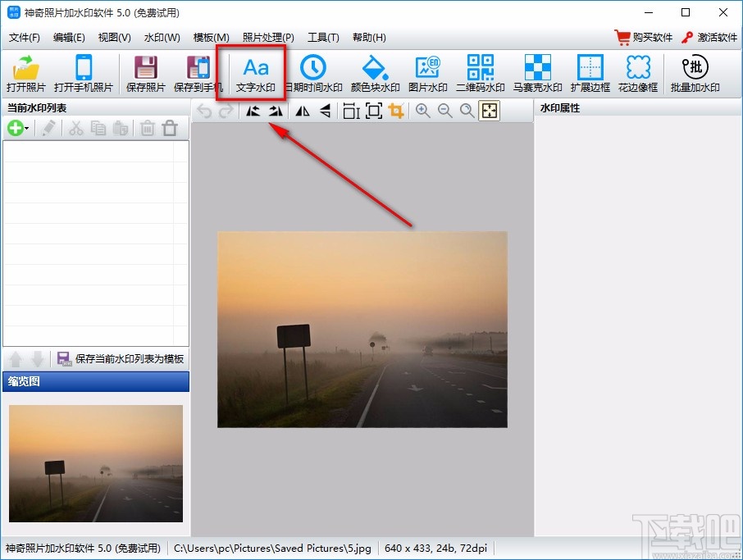Click the file path in status bar
The image size is (743, 560).
[x=272, y=549]
